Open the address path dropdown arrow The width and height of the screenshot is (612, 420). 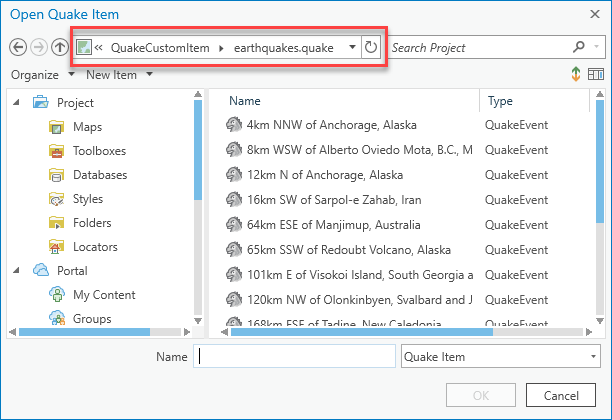[x=352, y=47]
